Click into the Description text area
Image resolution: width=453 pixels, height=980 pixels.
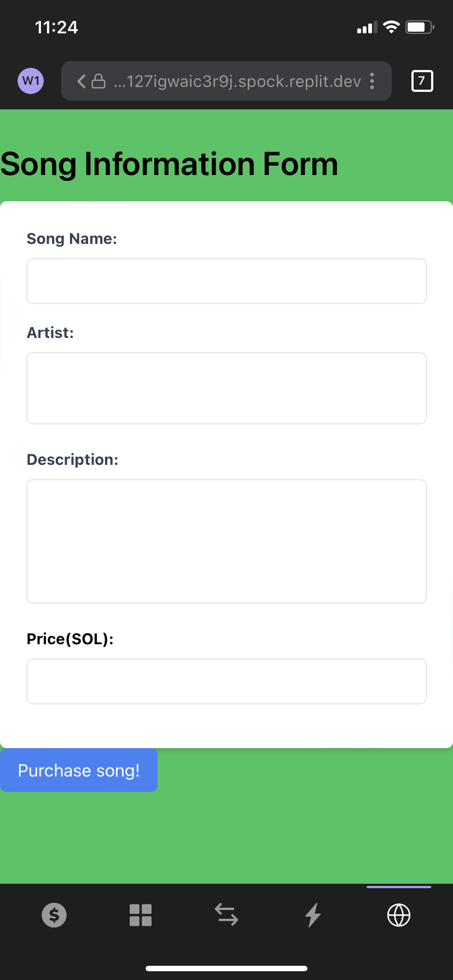[226, 541]
